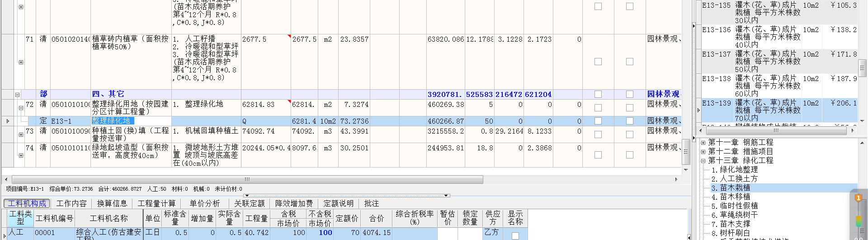Screen dimensions: 868x240
Task: Expand 第十一章 钢筋工程 in chapter tree
Action: pyautogui.click(x=703, y=143)
